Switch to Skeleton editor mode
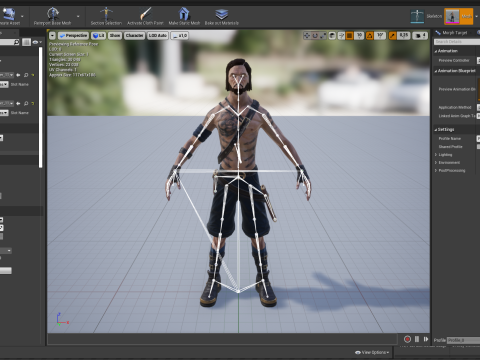The height and width of the screenshot is (360, 480). tap(426, 16)
